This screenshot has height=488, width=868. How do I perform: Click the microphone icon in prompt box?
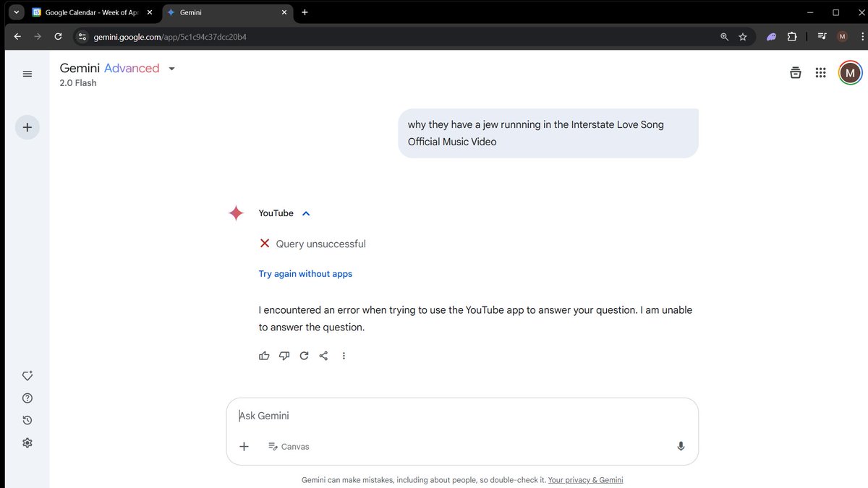click(681, 446)
